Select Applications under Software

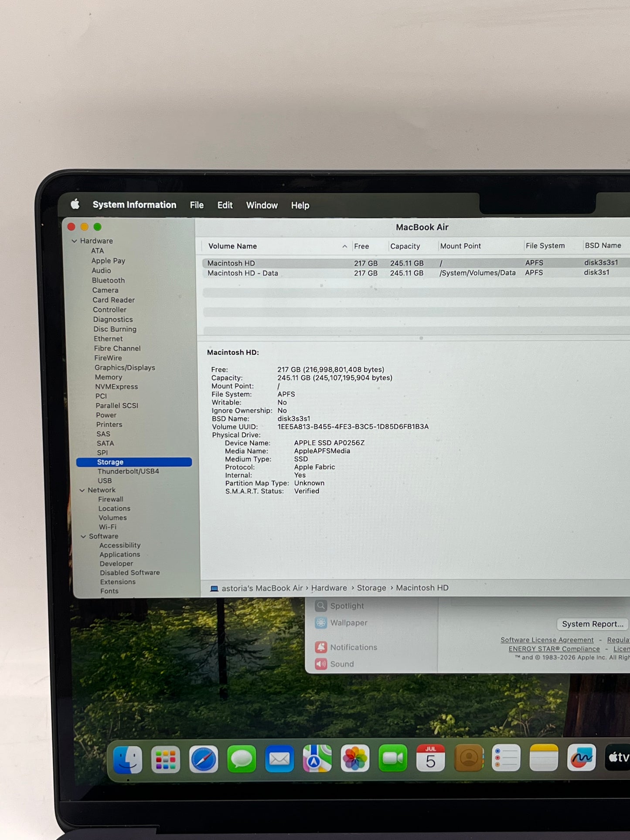click(x=120, y=554)
